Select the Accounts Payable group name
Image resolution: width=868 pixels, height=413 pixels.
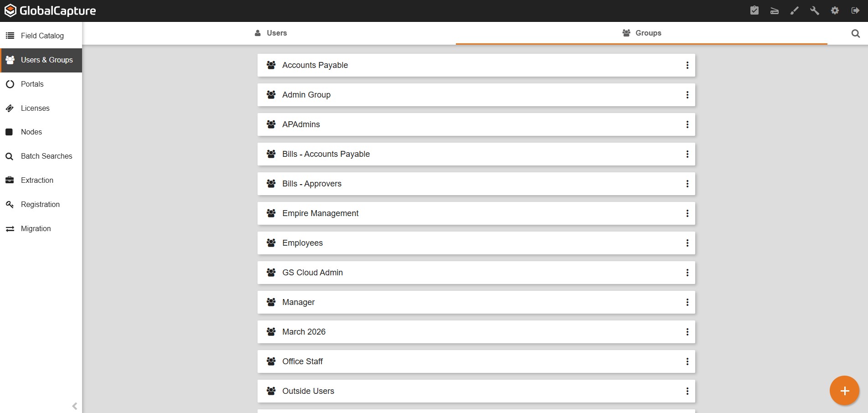315,65
